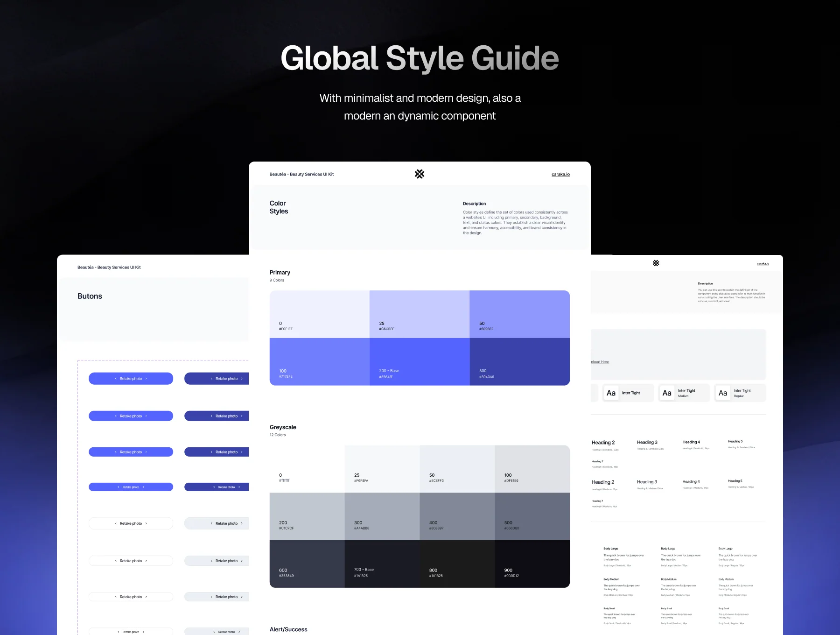This screenshot has height=635, width=840.
Task: Pick primary swatch 300 #3943A9
Action: coord(519,362)
